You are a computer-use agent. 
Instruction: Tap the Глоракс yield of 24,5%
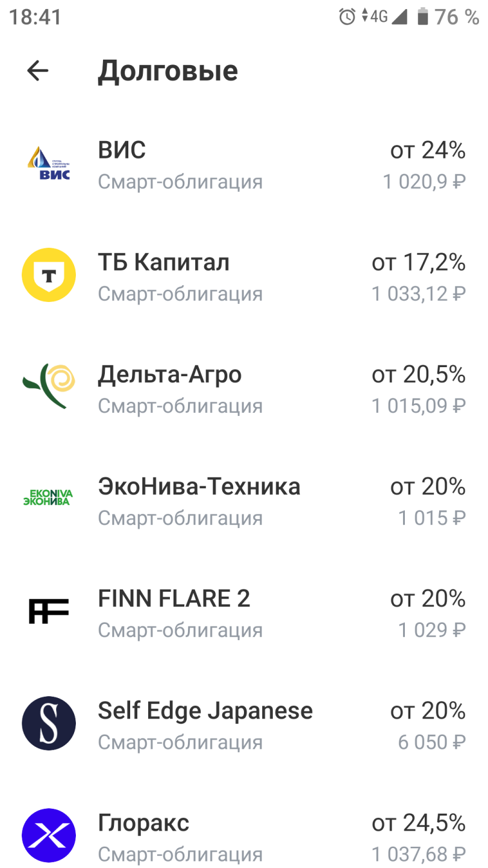click(418, 823)
